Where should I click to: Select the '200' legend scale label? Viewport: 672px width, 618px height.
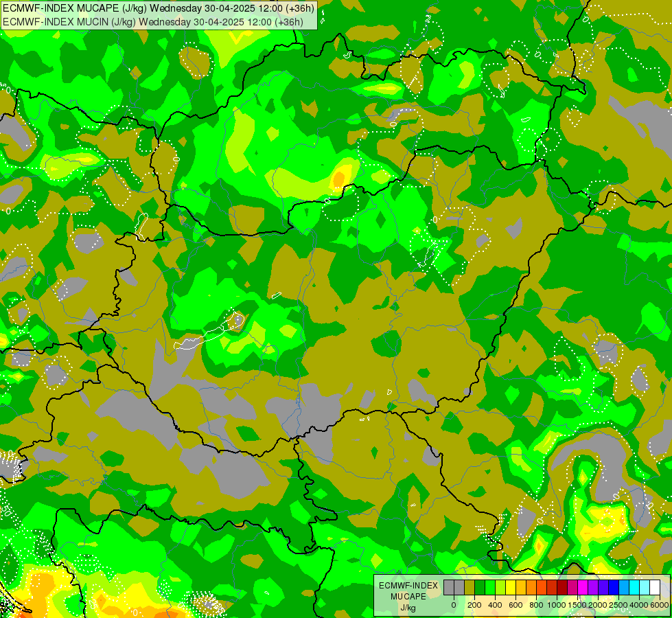point(474,605)
